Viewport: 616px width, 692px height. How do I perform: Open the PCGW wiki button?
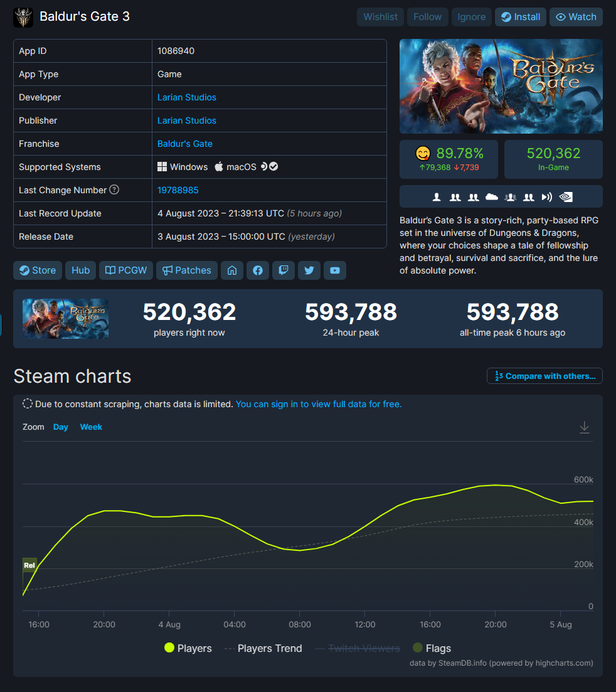[x=125, y=270]
